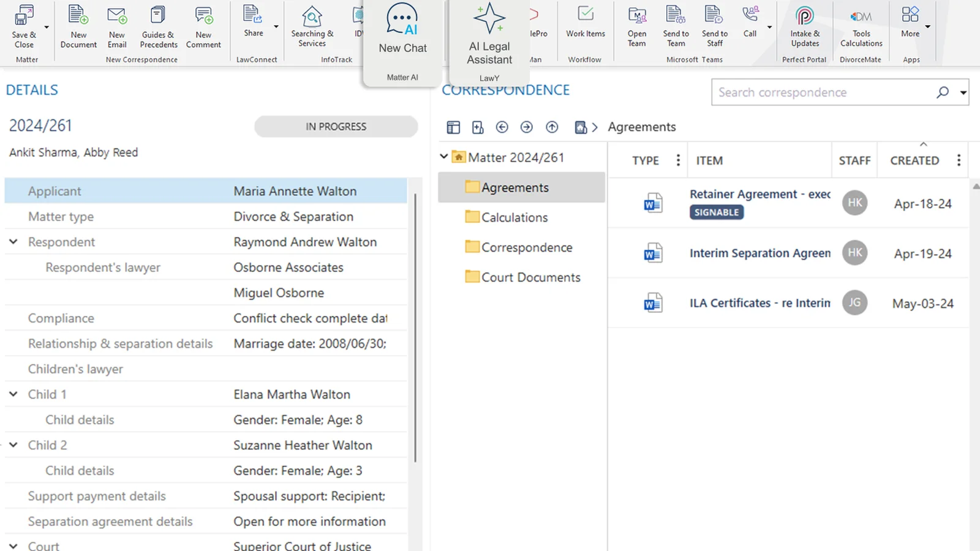The height and width of the screenshot is (551, 980).
Task: Click the Agreements breadcrumb label
Action: [x=642, y=127]
